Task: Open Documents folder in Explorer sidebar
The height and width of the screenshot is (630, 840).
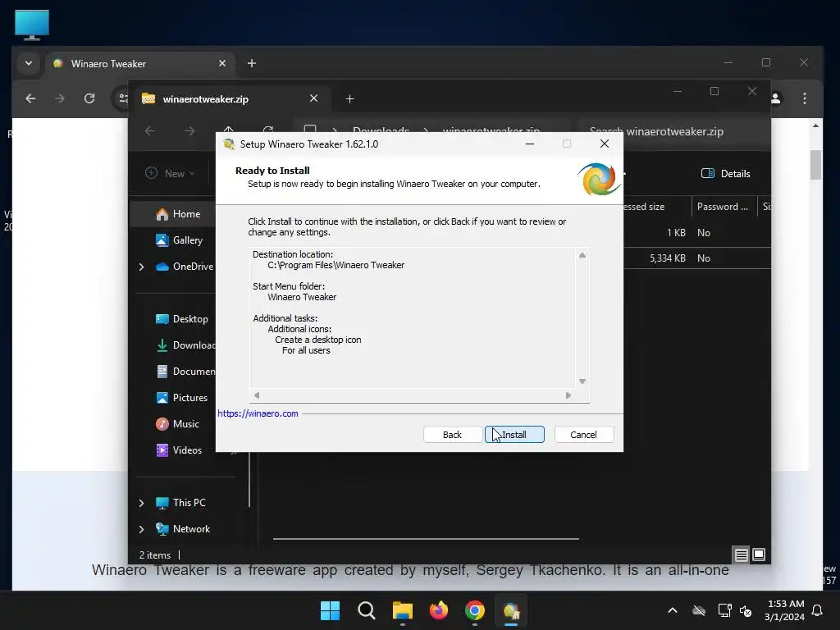Action: point(185,372)
